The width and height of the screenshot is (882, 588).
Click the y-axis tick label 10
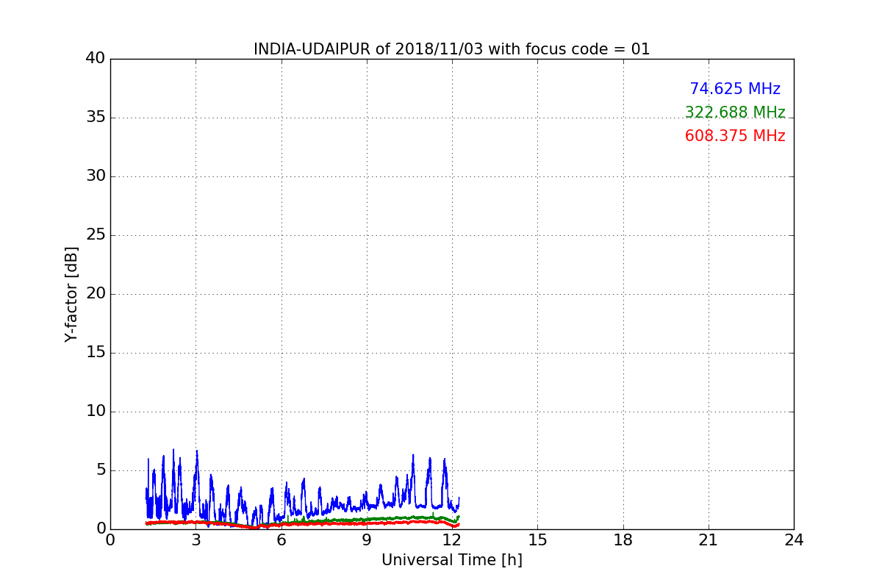click(96, 412)
